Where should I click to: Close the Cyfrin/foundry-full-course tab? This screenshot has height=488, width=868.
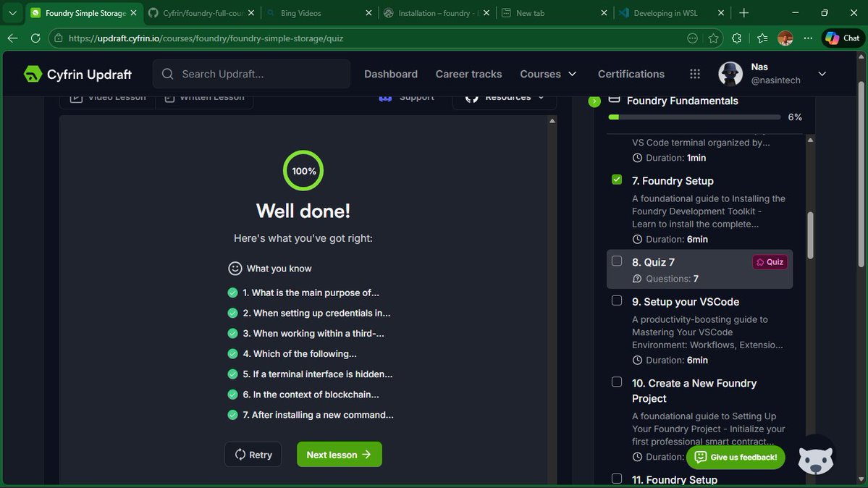(250, 13)
